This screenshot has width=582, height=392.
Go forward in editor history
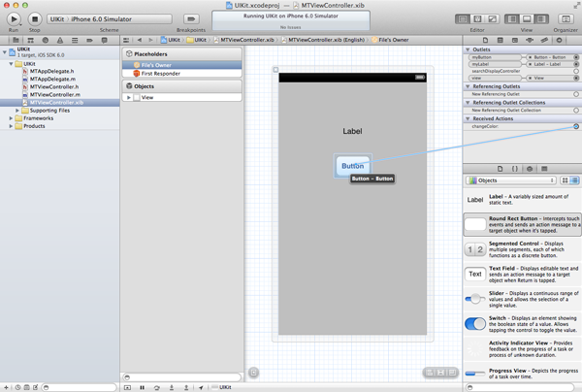click(x=150, y=40)
